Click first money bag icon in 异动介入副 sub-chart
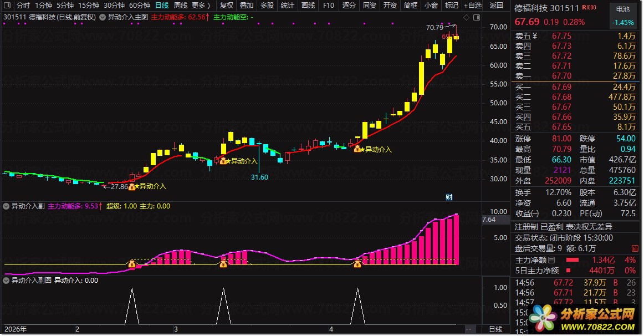 pyautogui.click(x=132, y=264)
